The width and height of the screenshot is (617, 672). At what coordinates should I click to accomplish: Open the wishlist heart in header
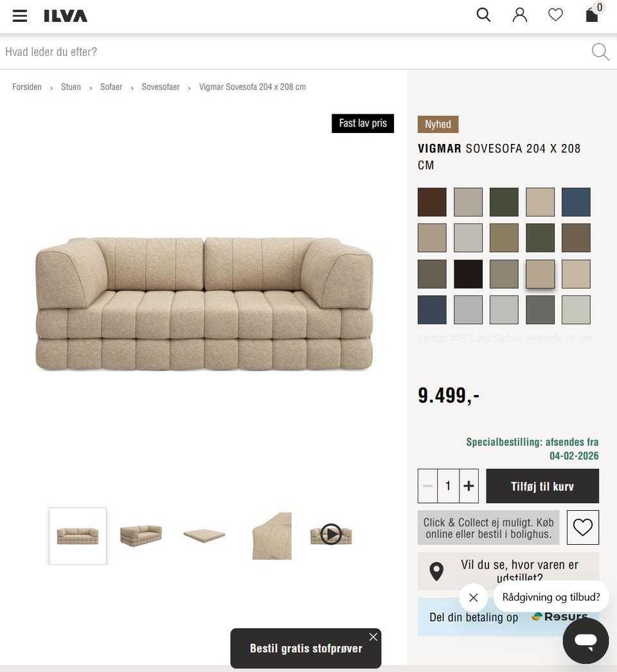tap(555, 15)
